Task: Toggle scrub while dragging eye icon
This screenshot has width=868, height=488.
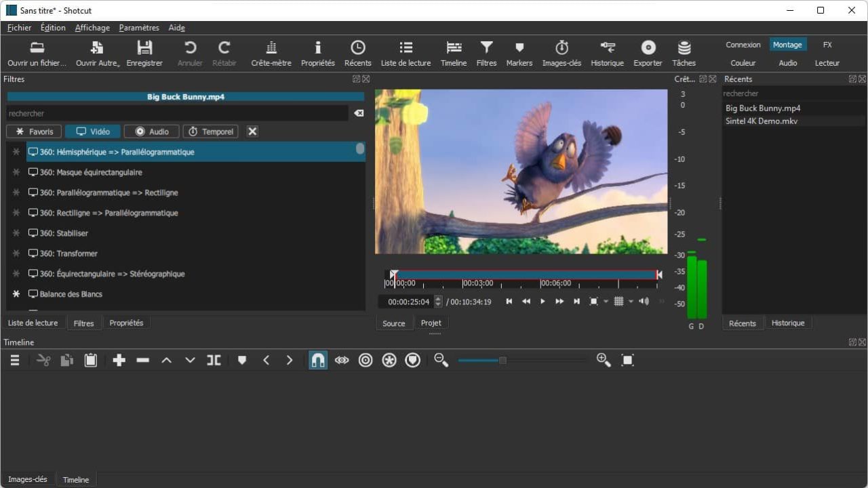Action: click(342, 361)
